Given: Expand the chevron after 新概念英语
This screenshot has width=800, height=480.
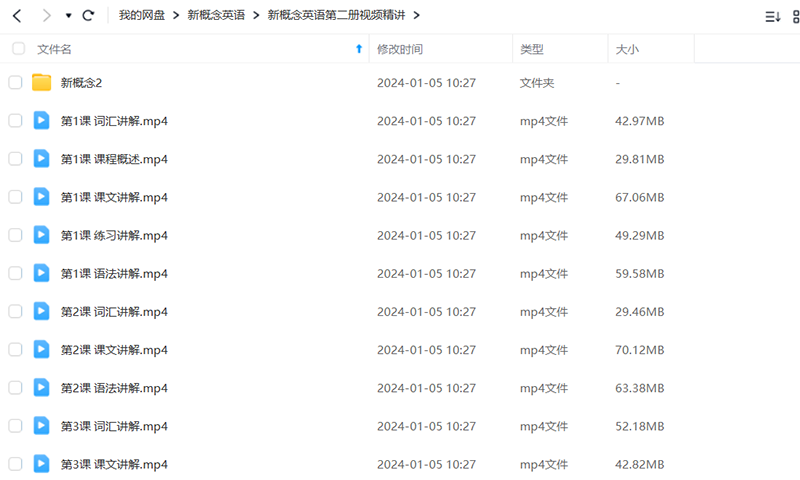Looking at the screenshot, I should point(256,16).
